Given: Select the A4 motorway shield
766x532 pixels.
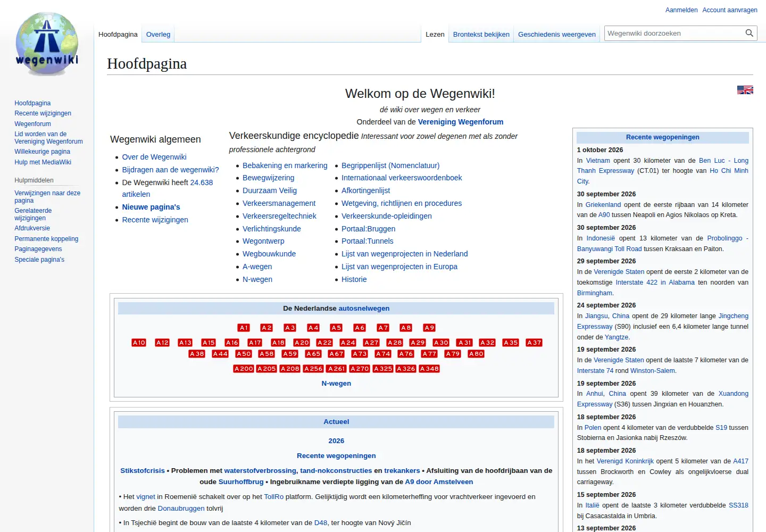Looking at the screenshot, I should (313, 328).
